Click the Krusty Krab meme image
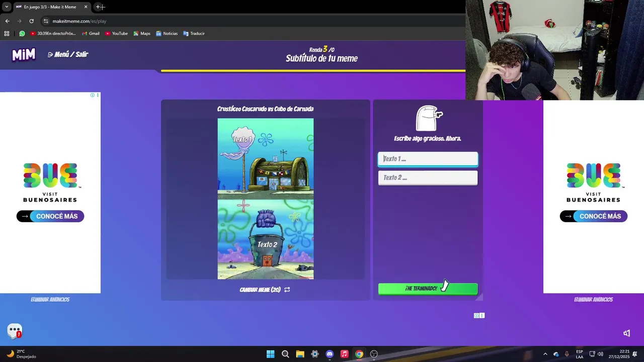The height and width of the screenshot is (362, 644). [x=265, y=199]
